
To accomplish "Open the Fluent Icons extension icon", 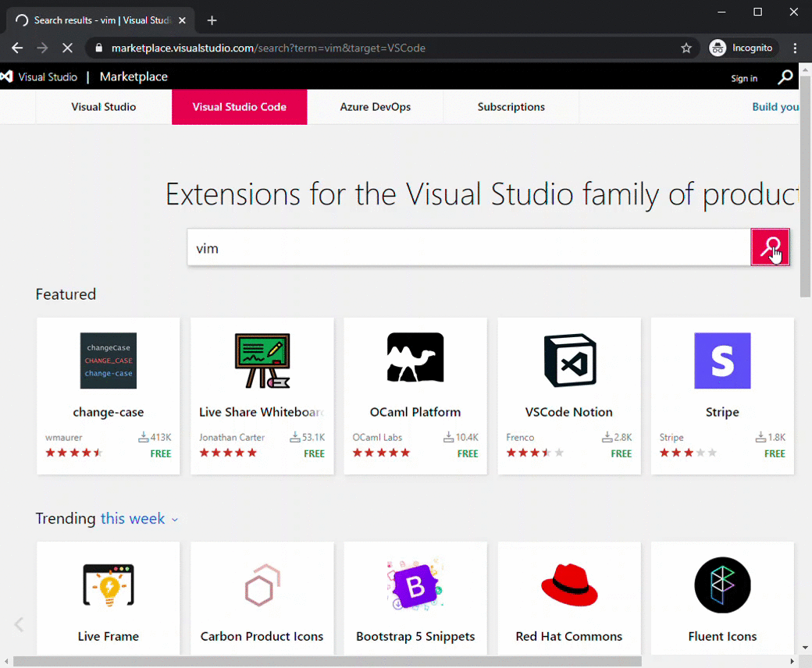I will (721, 584).
